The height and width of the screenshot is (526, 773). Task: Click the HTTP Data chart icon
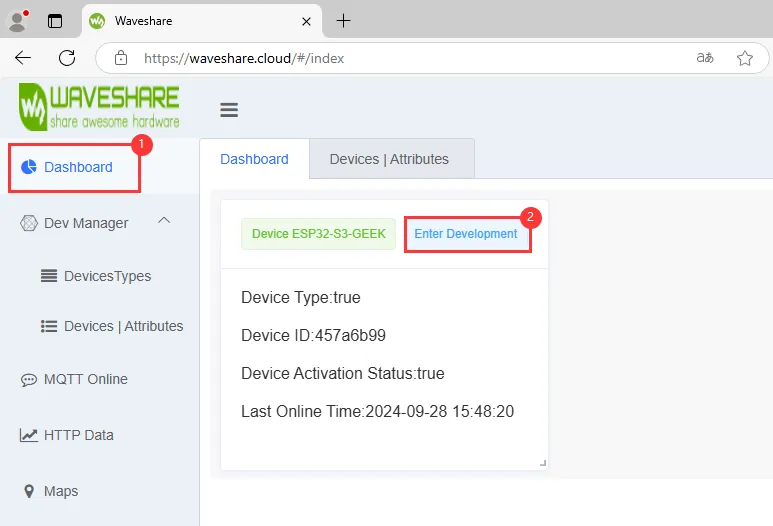[29, 435]
